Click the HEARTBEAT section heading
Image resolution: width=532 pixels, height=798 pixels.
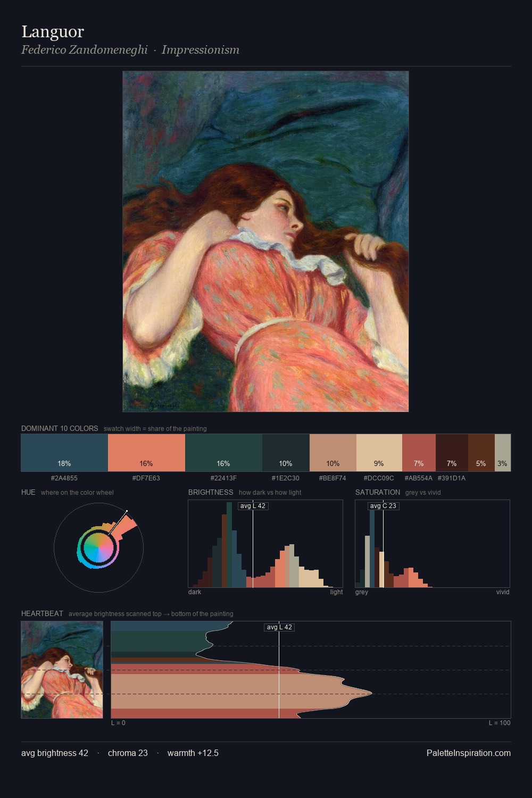point(42,613)
